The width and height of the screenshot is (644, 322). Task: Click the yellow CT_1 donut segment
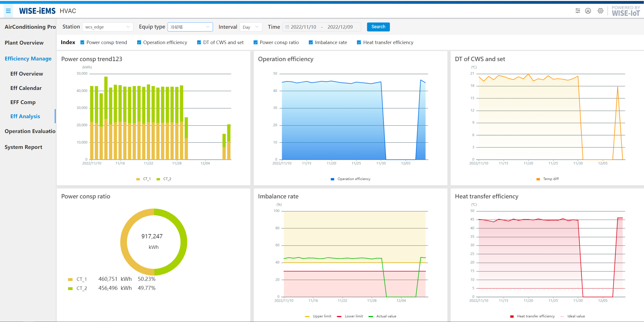coord(124,242)
